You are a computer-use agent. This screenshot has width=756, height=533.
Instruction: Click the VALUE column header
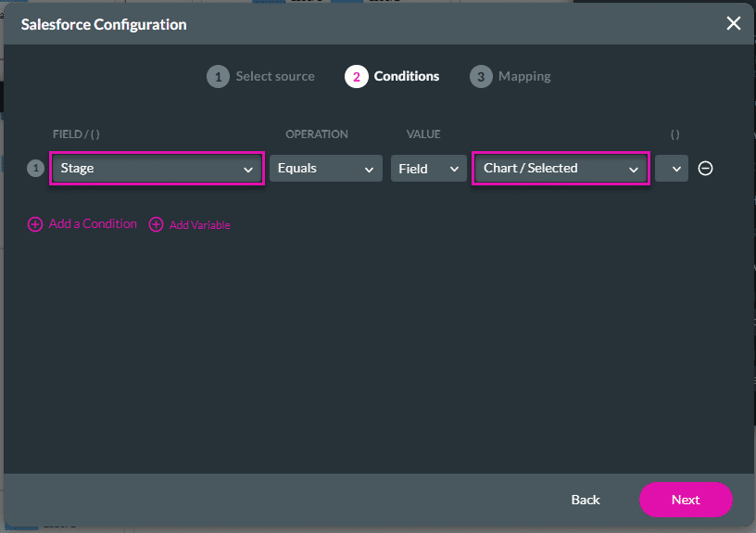pyautogui.click(x=423, y=134)
